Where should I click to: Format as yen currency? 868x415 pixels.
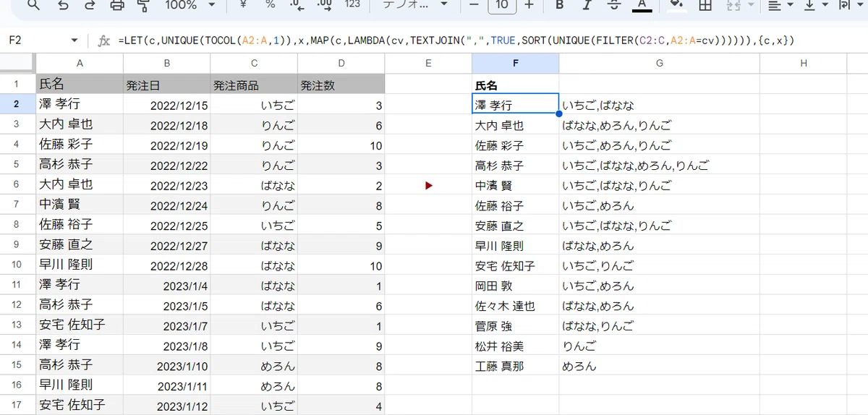click(x=244, y=4)
